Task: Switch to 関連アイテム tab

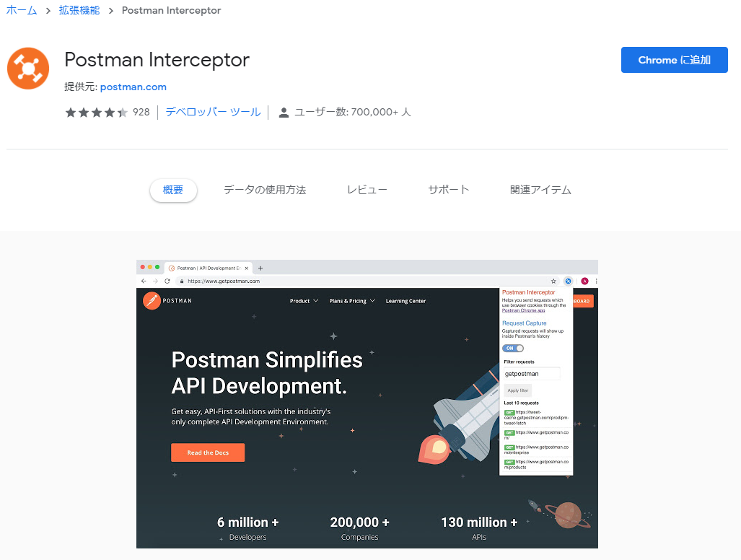Action: [x=540, y=190]
